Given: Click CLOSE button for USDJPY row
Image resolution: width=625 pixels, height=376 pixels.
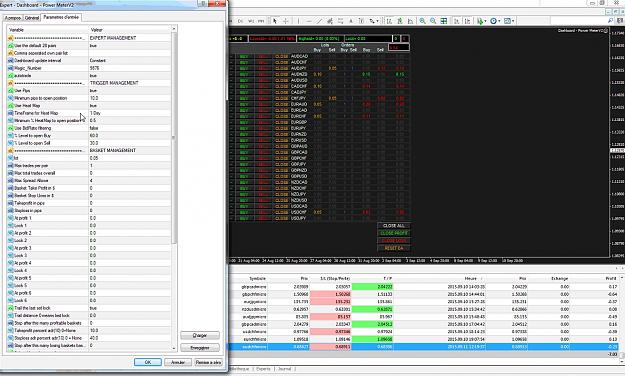Looking at the screenshot, I should tap(281, 219).
